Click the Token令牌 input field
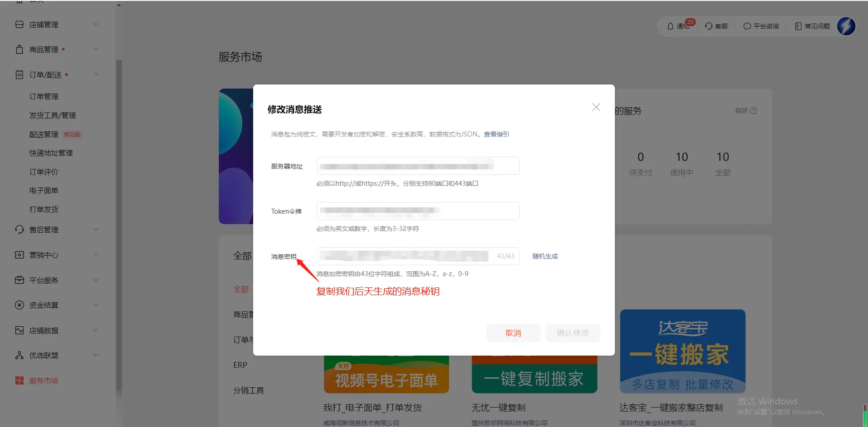Image resolution: width=868 pixels, height=427 pixels. click(418, 211)
